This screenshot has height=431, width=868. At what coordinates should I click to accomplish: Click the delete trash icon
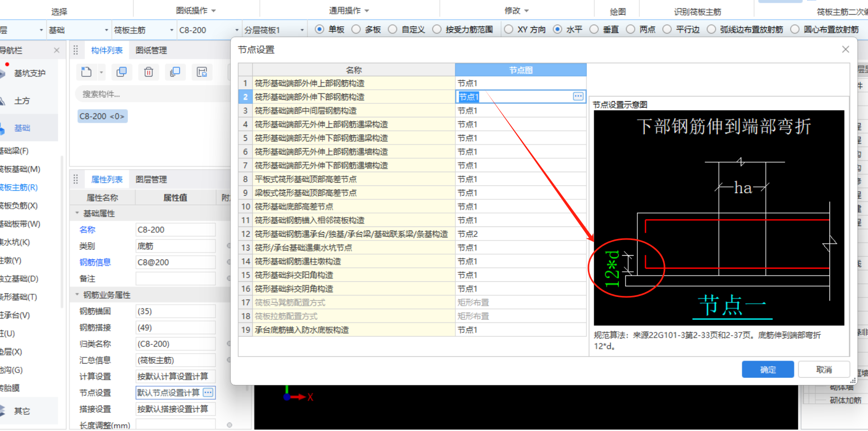(x=149, y=72)
